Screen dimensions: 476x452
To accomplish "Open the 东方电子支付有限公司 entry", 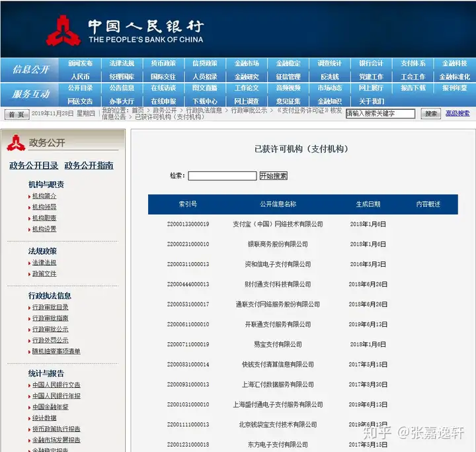I will (278, 445).
